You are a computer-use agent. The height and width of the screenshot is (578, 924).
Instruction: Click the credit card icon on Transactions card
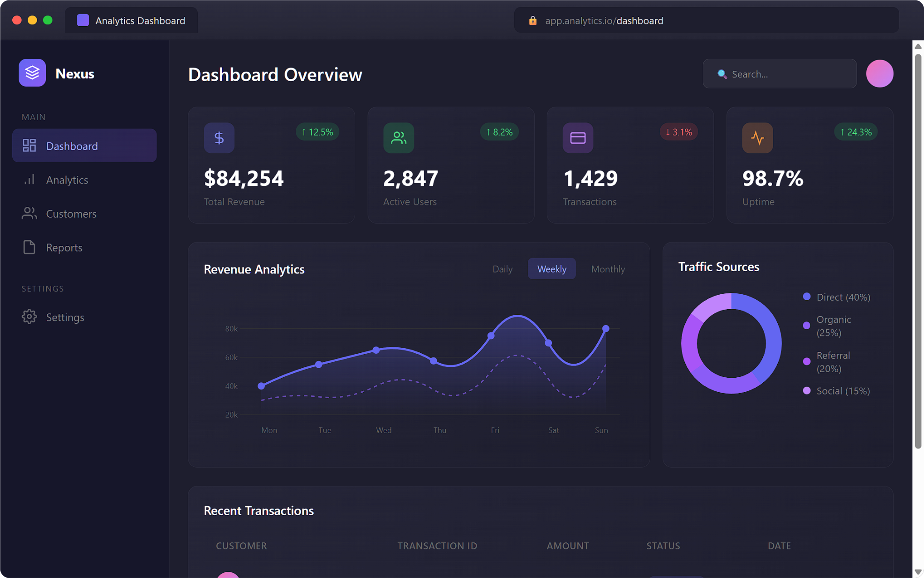[578, 137]
